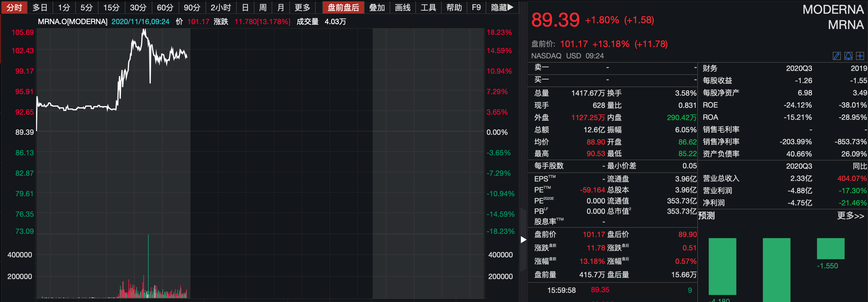
Task: Select the 营业总收入 404.07% year-over-year value
Action: (x=852, y=179)
